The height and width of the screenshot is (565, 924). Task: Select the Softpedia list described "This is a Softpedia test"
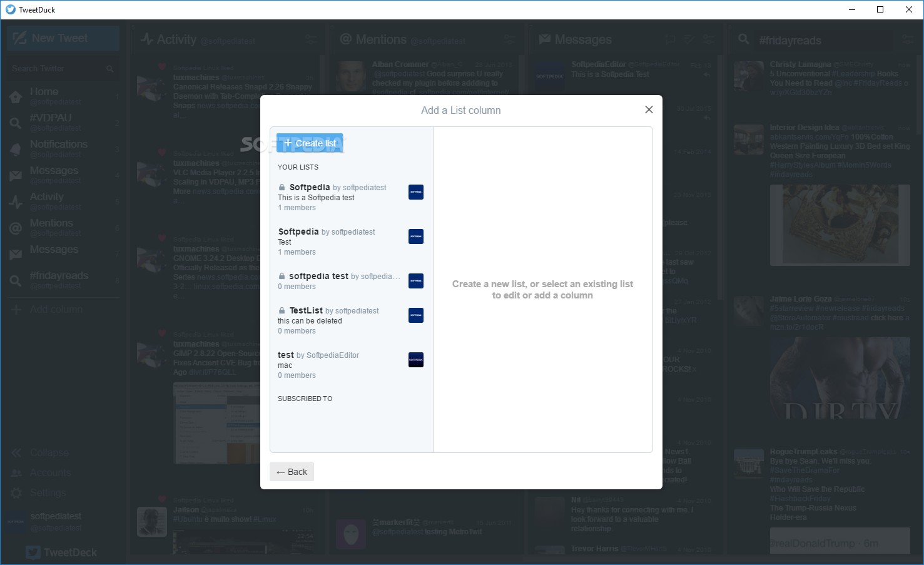(351, 197)
